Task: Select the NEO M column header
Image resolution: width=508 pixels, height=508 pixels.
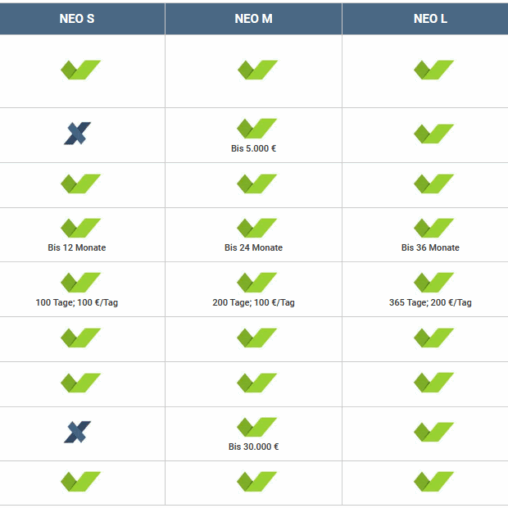Action: click(253, 19)
